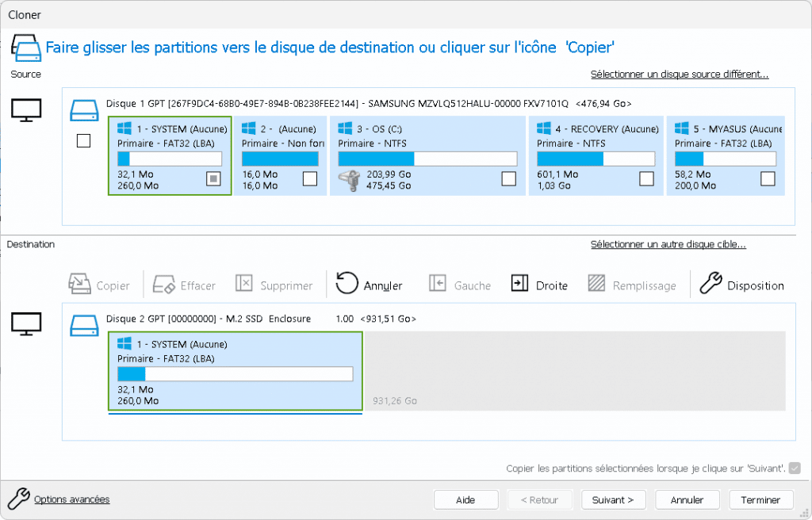
Task: Open Options avancées link
Action: click(71, 499)
